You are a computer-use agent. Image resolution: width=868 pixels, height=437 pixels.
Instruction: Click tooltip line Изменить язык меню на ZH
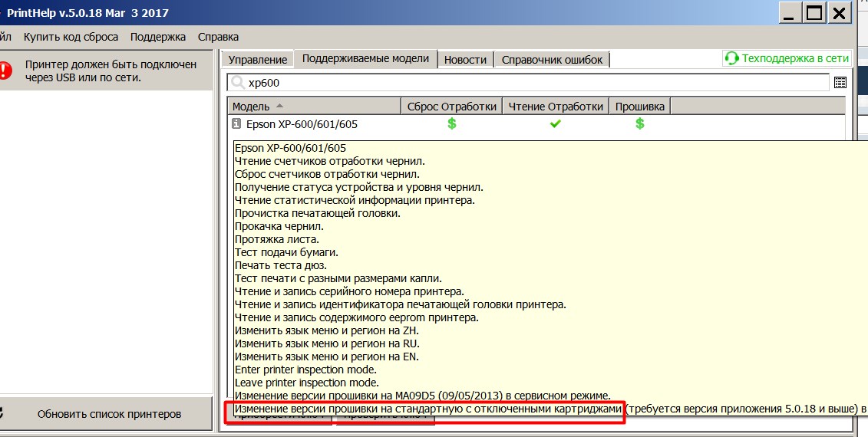click(x=327, y=330)
